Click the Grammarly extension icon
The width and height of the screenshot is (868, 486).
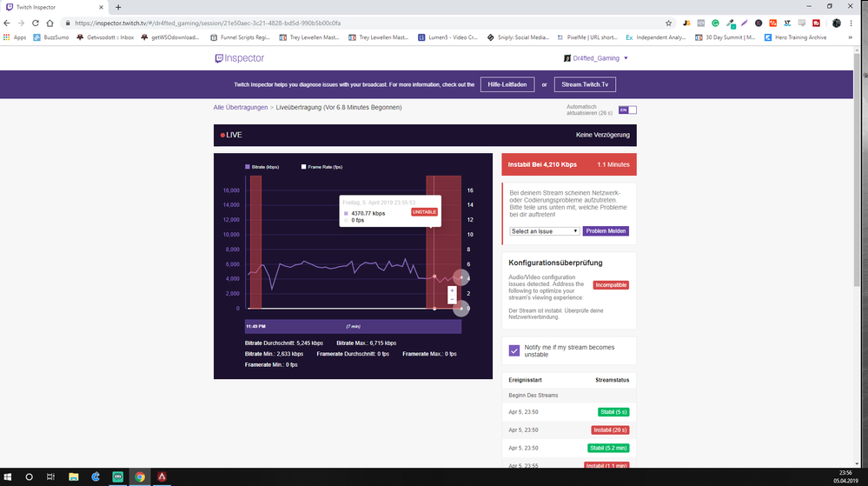click(x=715, y=23)
